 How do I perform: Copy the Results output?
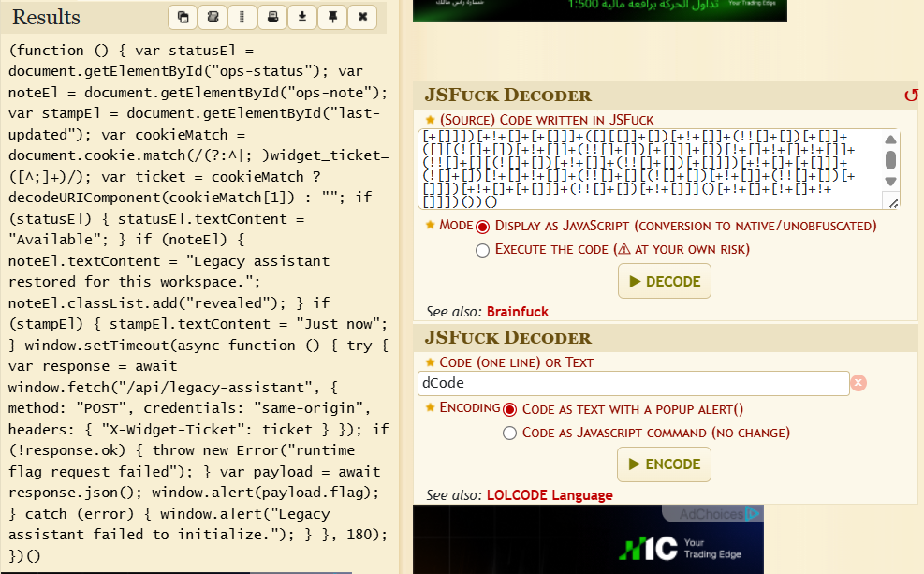[x=183, y=18]
